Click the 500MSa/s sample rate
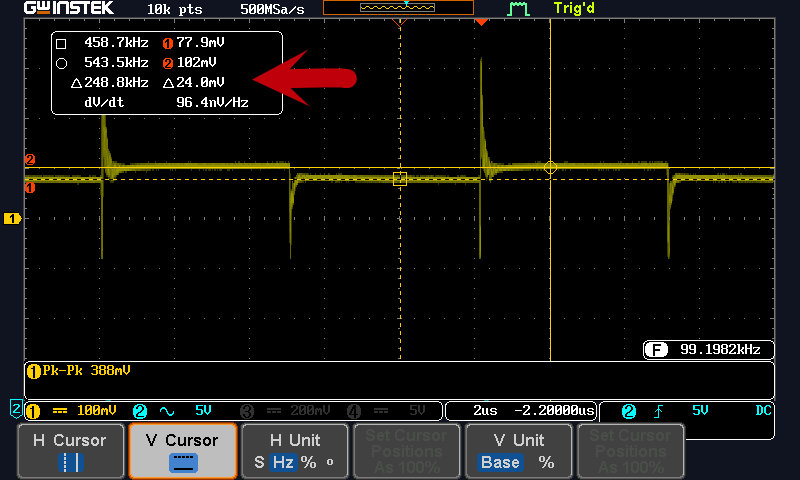 (x=272, y=9)
